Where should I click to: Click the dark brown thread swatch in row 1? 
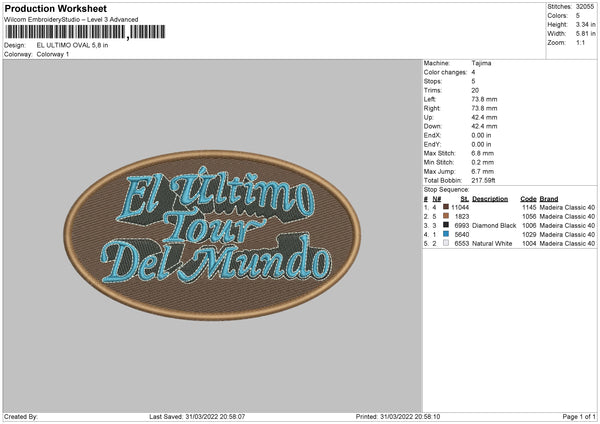(x=446, y=207)
